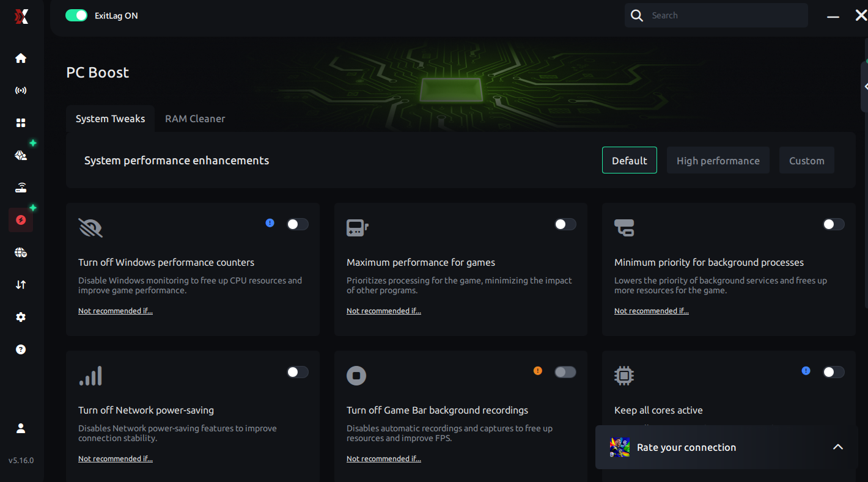The image size is (868, 482).
Task: Switch to the System Tweaks tab
Action: pyautogui.click(x=110, y=119)
